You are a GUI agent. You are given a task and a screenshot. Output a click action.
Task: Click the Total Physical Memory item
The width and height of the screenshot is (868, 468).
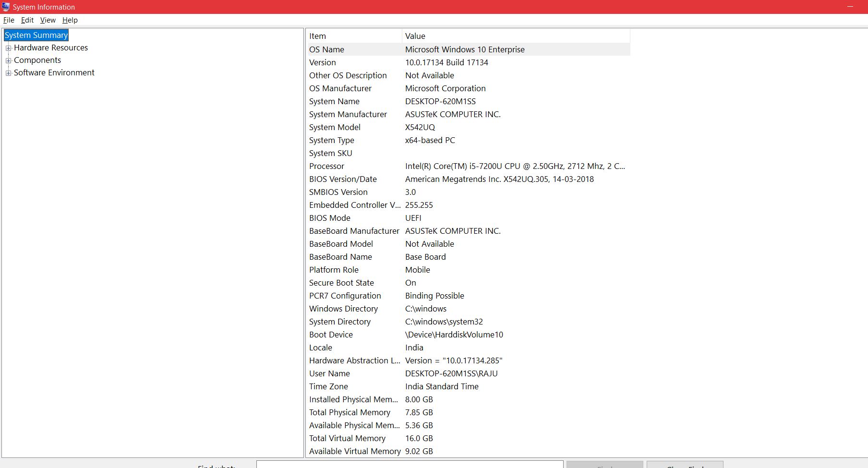[x=350, y=412]
